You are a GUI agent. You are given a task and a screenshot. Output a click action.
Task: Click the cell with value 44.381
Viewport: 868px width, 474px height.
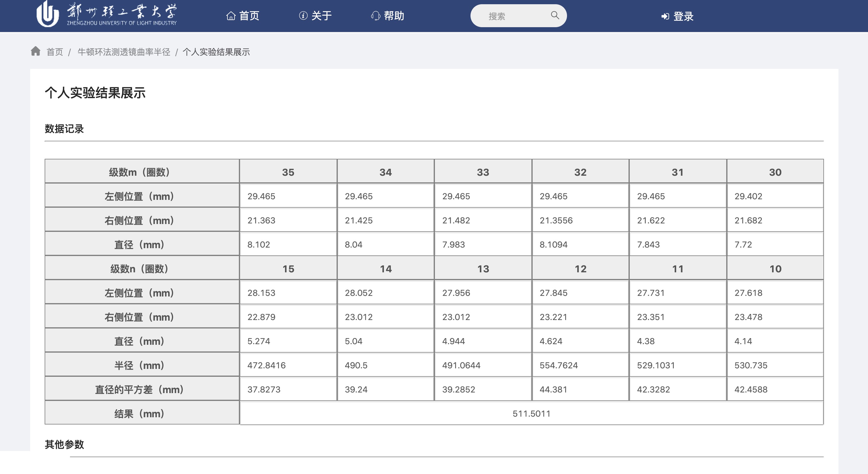click(x=580, y=389)
